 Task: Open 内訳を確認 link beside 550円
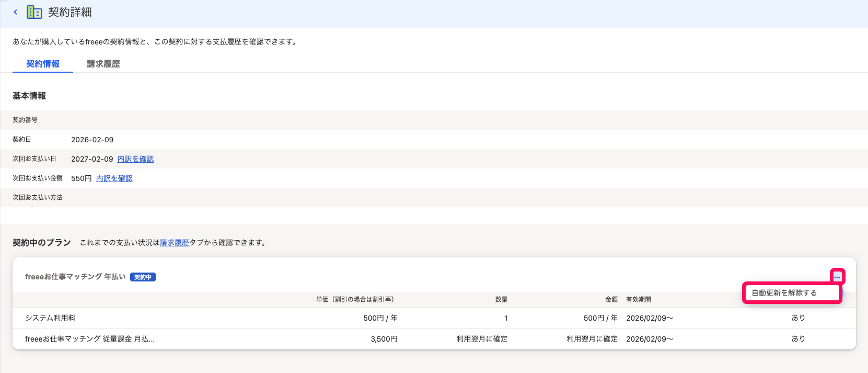pos(114,178)
